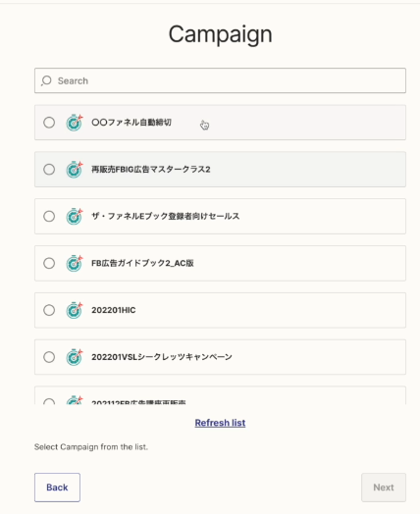Select the ○○ファネル自動締切 radio button
420x514 pixels.
tap(49, 123)
